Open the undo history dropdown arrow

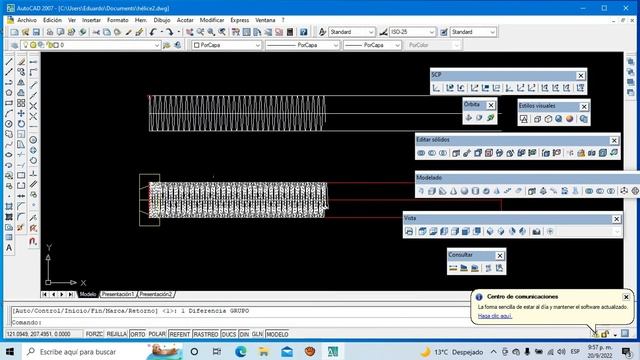pyautogui.click(x=162, y=32)
